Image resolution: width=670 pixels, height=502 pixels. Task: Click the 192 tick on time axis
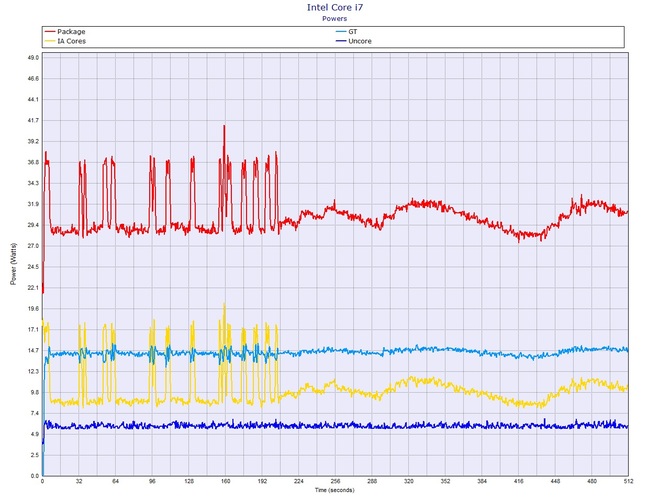coord(262,481)
